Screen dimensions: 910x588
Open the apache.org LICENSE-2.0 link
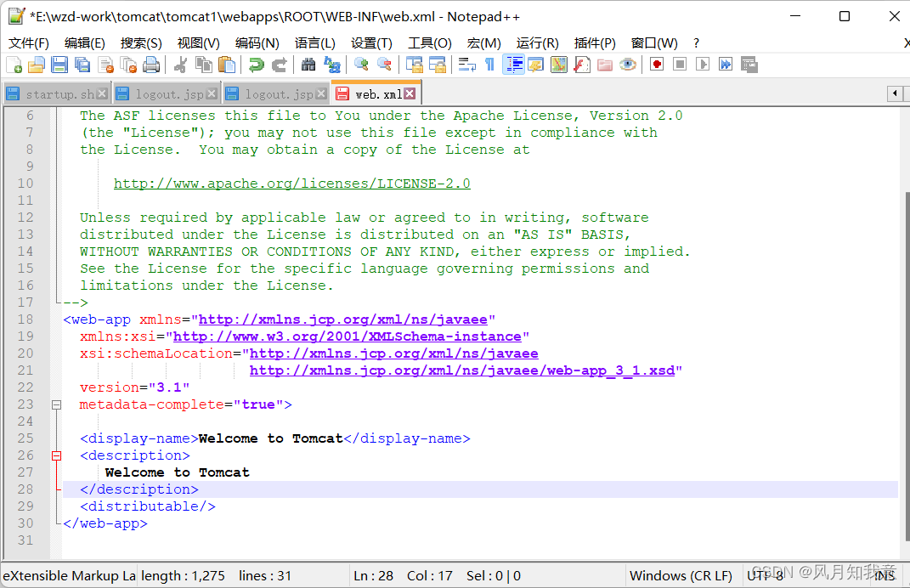292,184
